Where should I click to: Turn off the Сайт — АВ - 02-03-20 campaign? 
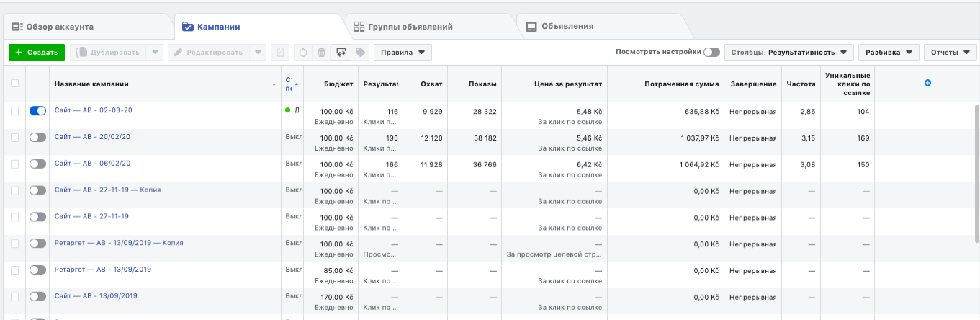pos(37,111)
